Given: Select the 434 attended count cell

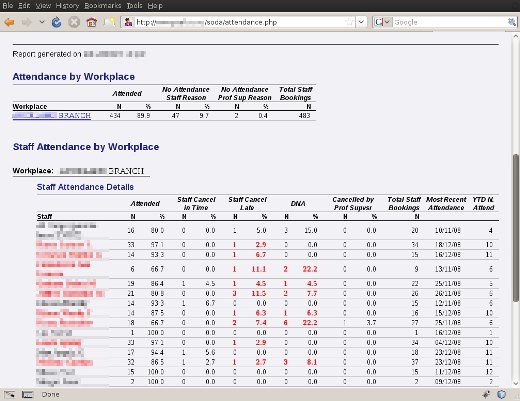Looking at the screenshot, I should (115, 116).
